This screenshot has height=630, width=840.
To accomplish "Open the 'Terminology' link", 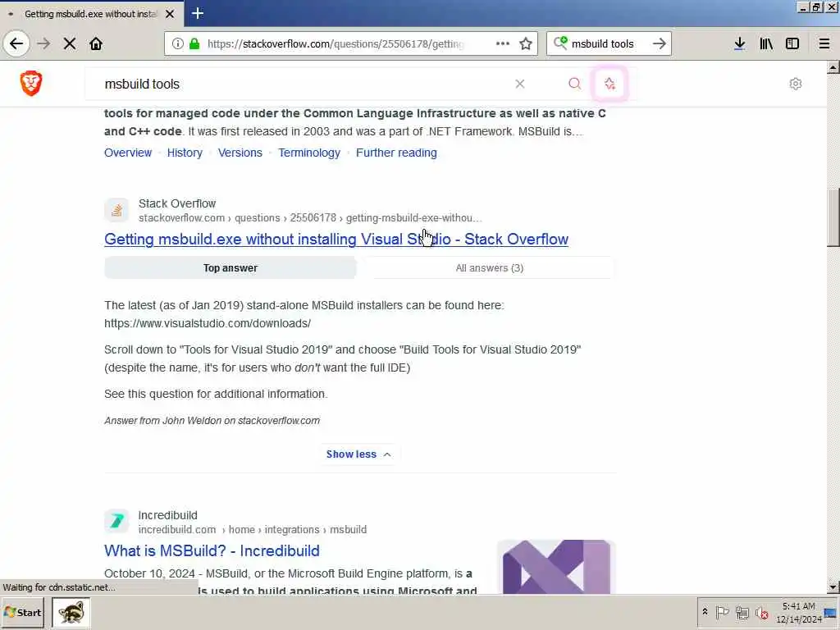I will (309, 153).
